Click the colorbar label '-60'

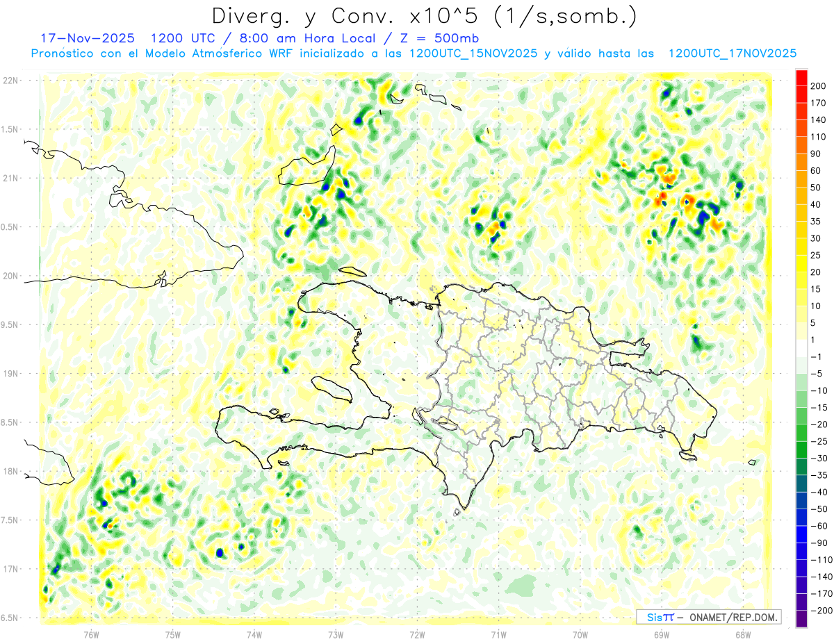(819, 526)
